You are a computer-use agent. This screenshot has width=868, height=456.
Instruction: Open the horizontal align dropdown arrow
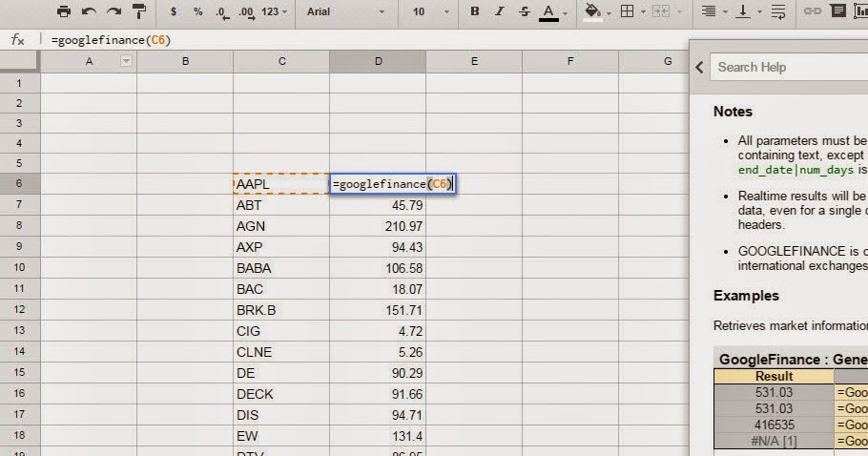(x=725, y=12)
